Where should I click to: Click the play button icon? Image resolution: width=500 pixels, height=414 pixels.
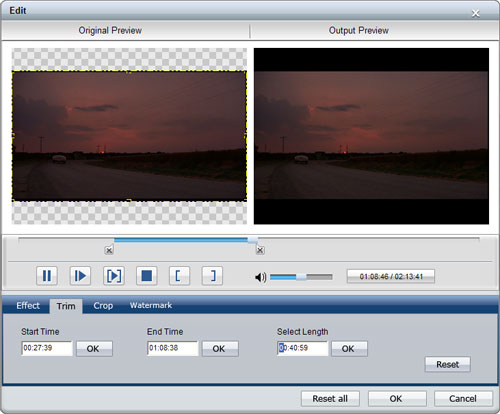click(80, 276)
